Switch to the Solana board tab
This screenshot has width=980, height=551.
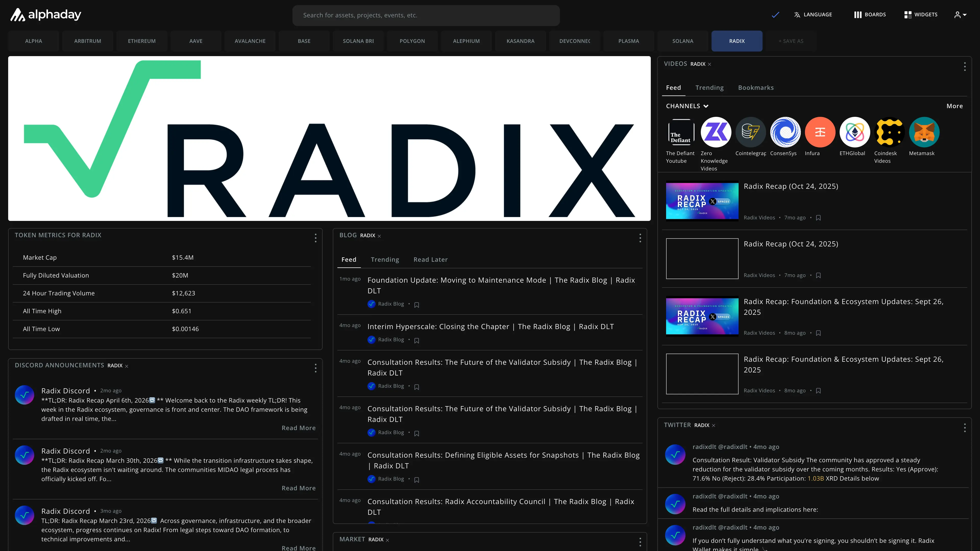(x=682, y=41)
